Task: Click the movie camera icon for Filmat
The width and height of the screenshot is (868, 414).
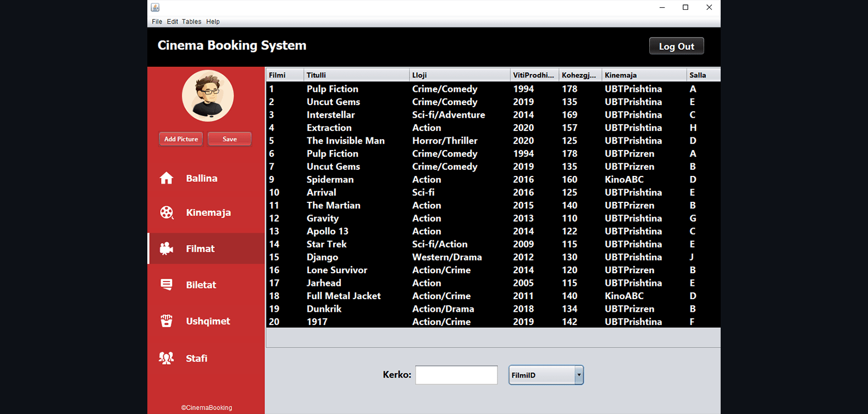Action: tap(167, 249)
